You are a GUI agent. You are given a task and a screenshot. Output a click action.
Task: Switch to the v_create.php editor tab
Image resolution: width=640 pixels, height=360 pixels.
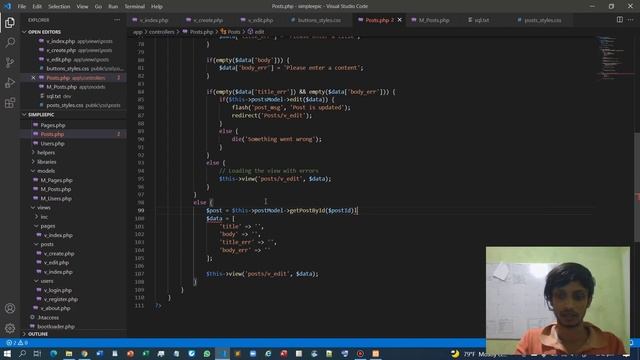207,20
